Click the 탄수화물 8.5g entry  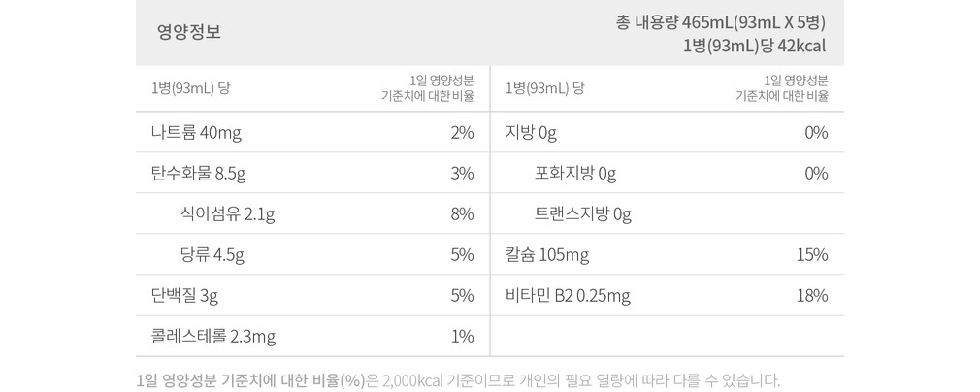tap(198, 173)
